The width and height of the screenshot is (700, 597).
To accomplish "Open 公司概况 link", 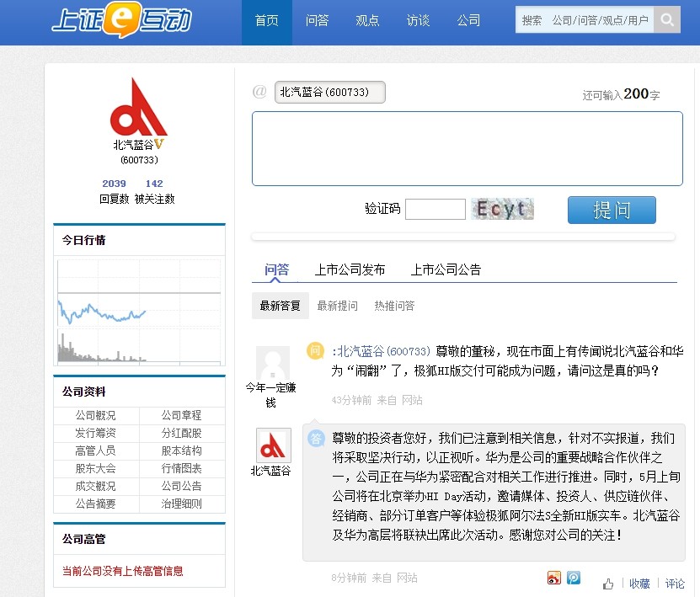I will (x=95, y=415).
